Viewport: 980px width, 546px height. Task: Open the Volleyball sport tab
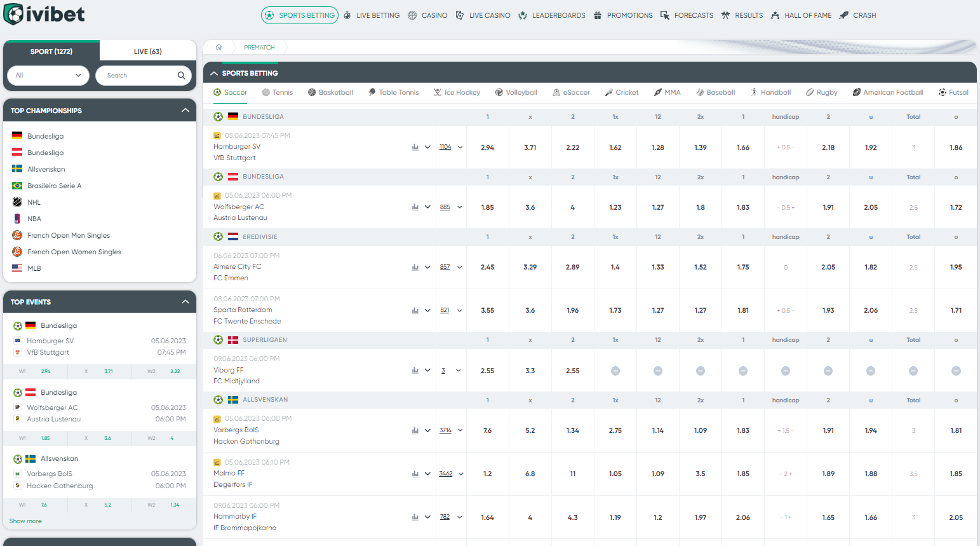516,93
